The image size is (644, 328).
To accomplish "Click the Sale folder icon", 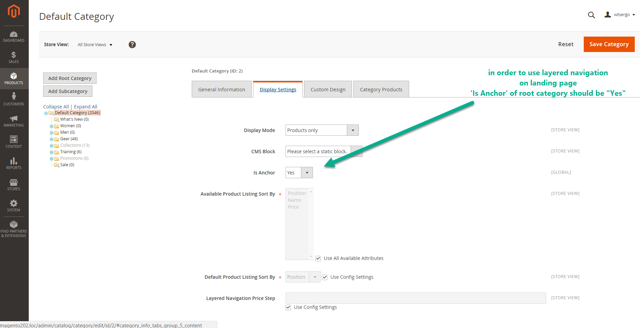I will pos(56,165).
